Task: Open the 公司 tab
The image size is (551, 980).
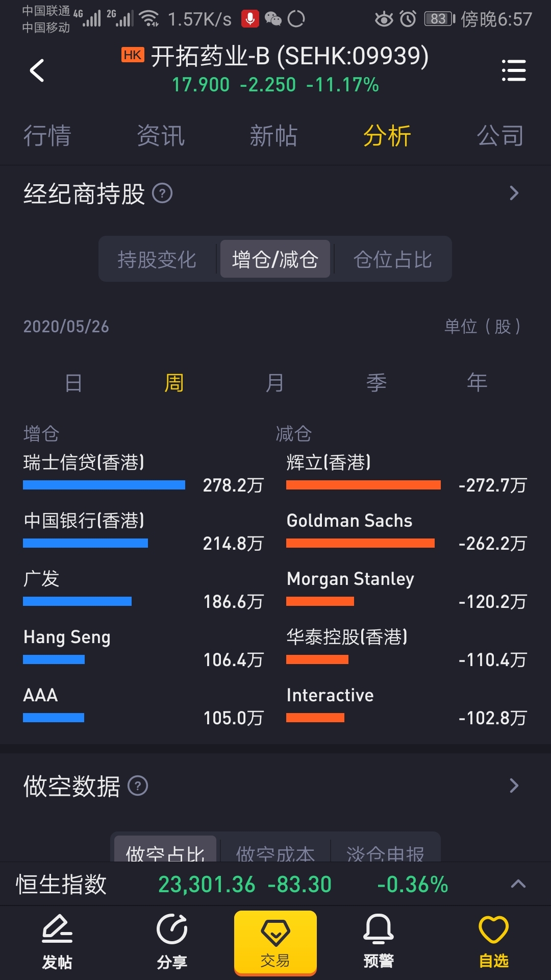Action: click(x=500, y=136)
